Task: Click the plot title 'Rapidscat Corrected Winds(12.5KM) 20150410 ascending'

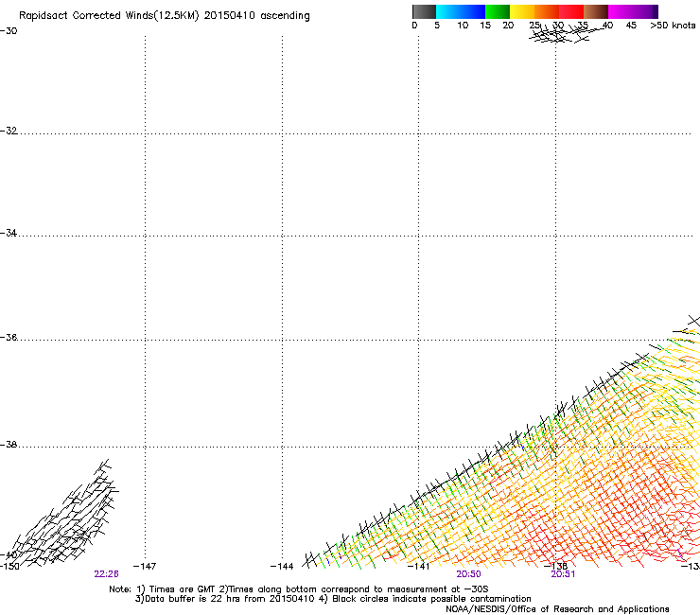Action: (165, 16)
